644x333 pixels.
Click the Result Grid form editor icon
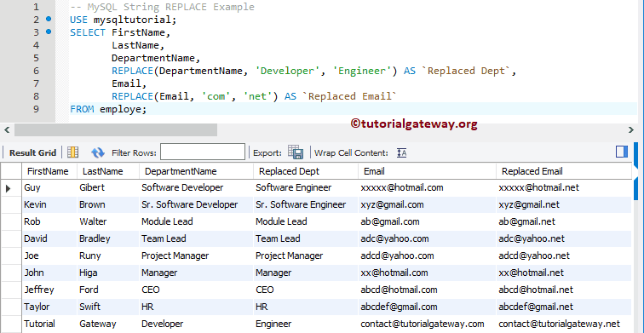tap(72, 152)
